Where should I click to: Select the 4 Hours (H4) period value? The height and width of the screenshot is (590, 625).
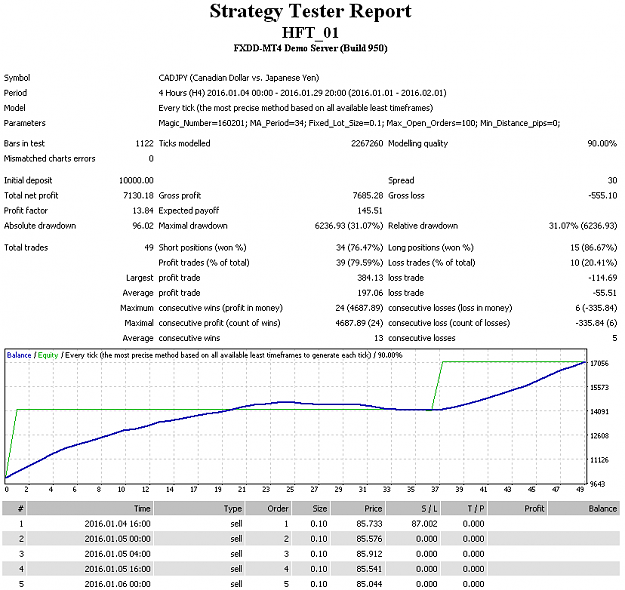click(x=302, y=93)
